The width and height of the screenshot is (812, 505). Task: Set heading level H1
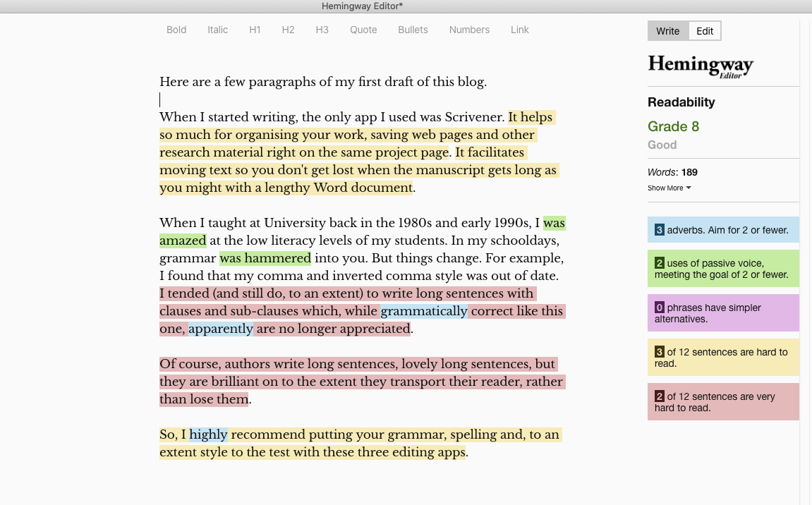click(x=255, y=30)
